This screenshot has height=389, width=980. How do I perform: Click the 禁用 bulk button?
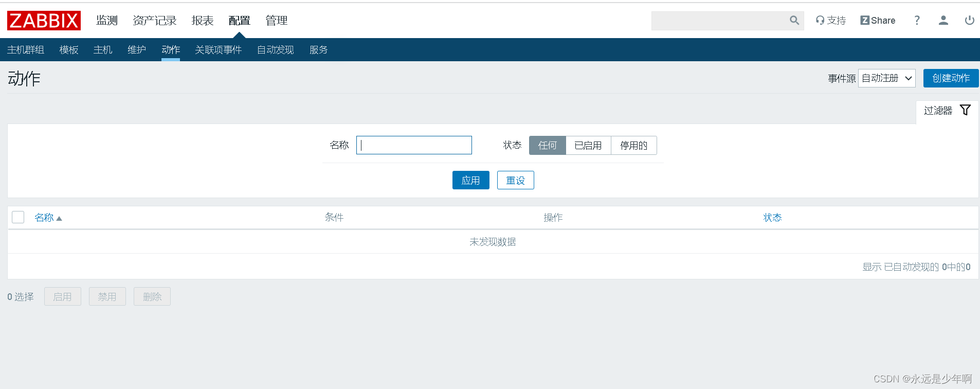[x=107, y=296]
